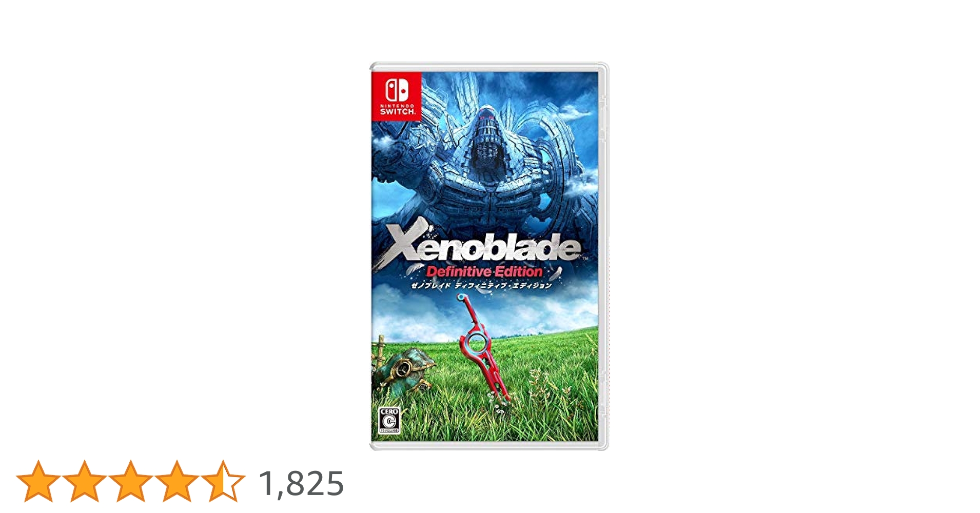The height and width of the screenshot is (513, 980).
Task: Click the Japanese katakana subtitle text
Action: click(x=482, y=286)
